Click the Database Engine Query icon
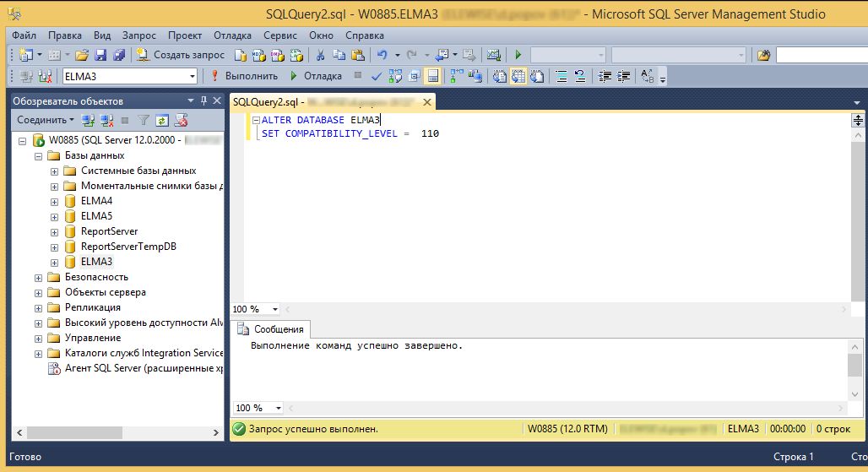This screenshot has height=472, width=868. (241, 55)
